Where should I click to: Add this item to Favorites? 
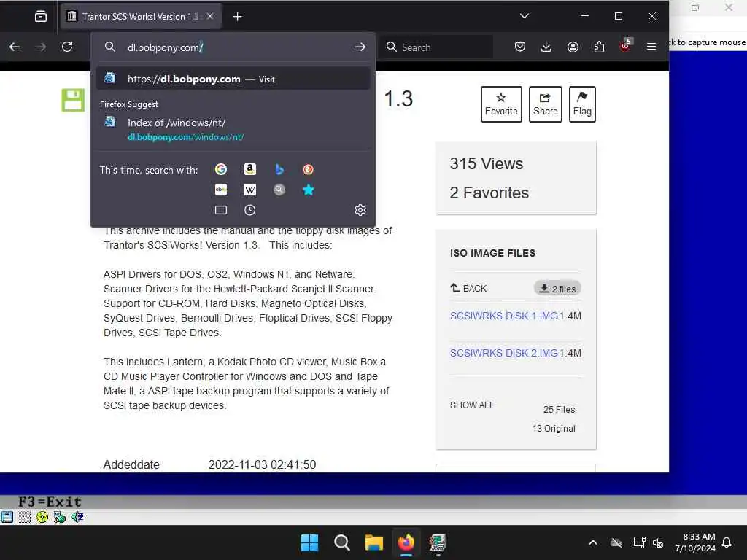tap(501, 104)
